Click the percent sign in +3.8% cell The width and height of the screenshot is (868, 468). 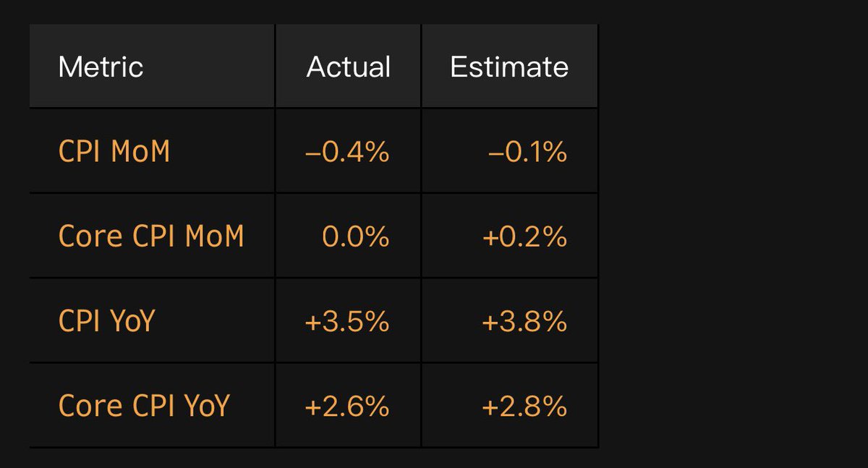coord(554,321)
